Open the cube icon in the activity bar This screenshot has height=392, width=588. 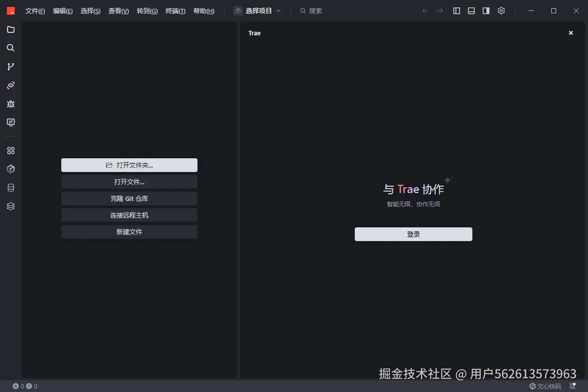[11, 169]
